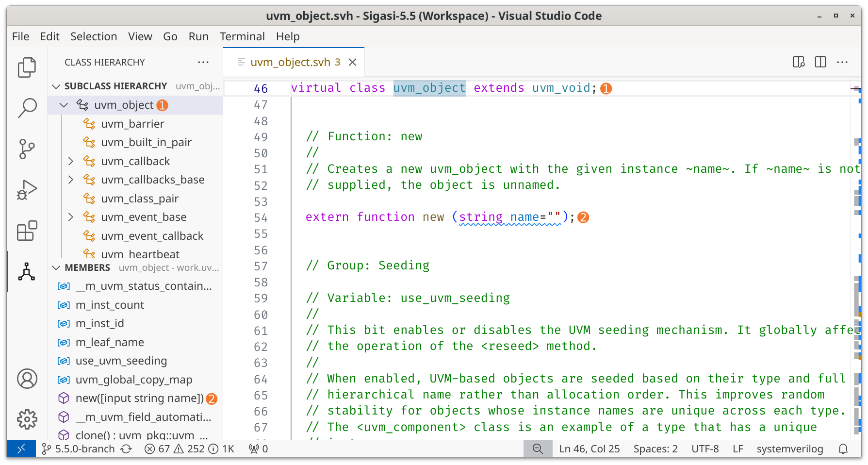Screen dimensions: 868x465
Task: Select the uvm_object root class row
Action: coord(135,105)
